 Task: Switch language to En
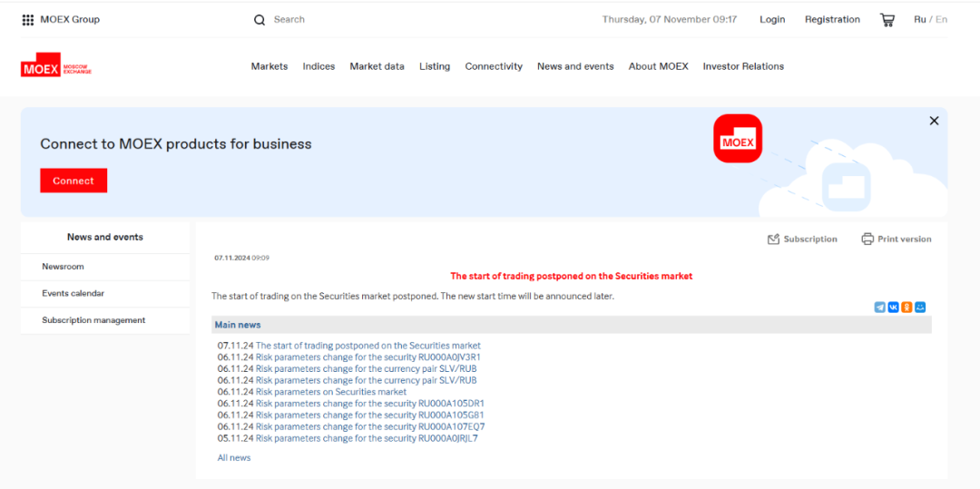coord(941,20)
